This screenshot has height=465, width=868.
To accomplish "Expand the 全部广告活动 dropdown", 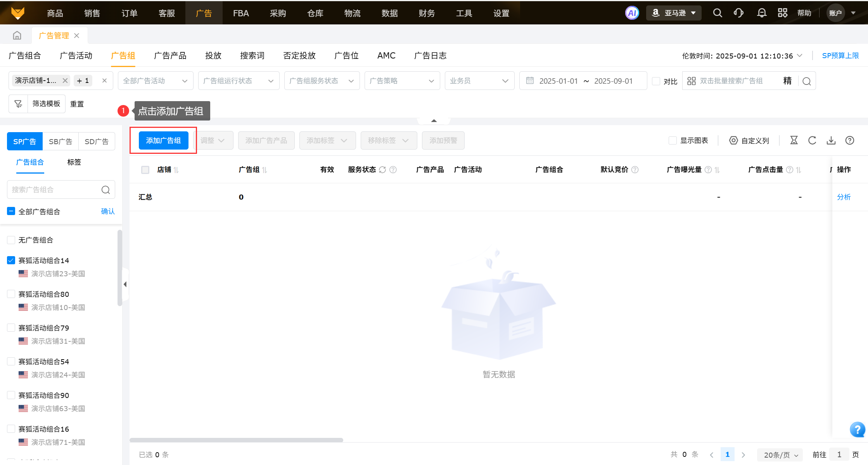I will (x=155, y=81).
